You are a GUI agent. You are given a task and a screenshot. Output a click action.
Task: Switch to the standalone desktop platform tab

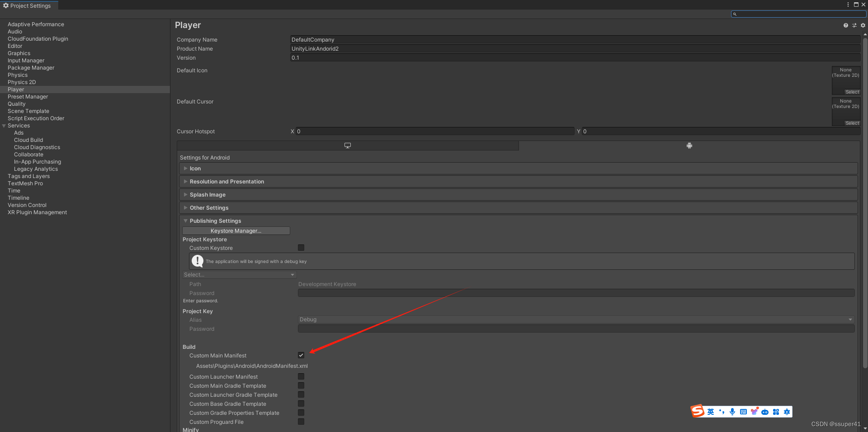(348, 146)
